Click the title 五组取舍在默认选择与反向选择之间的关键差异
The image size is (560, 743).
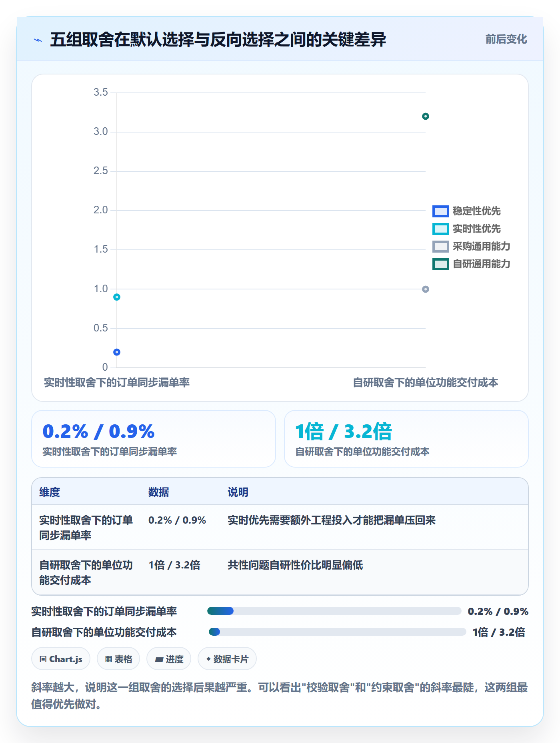coord(218,40)
